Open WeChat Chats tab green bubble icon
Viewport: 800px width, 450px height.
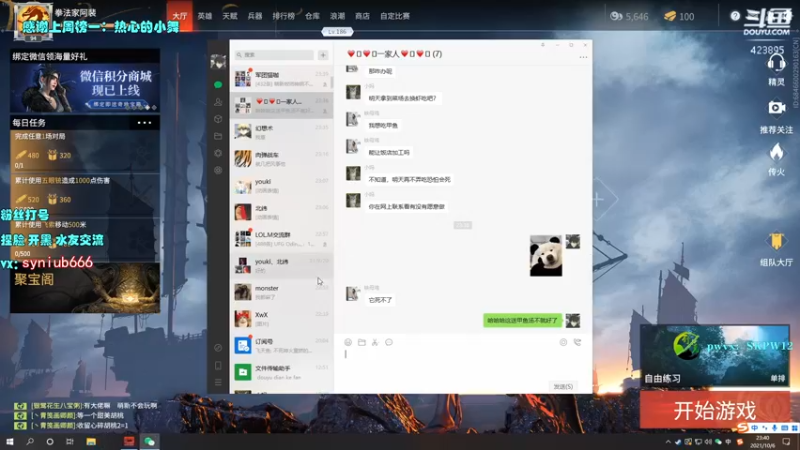pyautogui.click(x=218, y=85)
